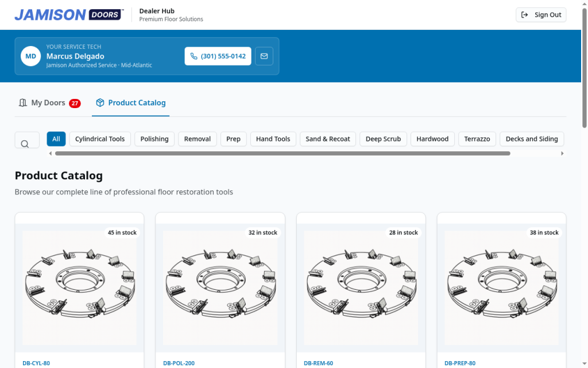
Task: Click the 'Dealer Hub' header text
Action: click(157, 11)
